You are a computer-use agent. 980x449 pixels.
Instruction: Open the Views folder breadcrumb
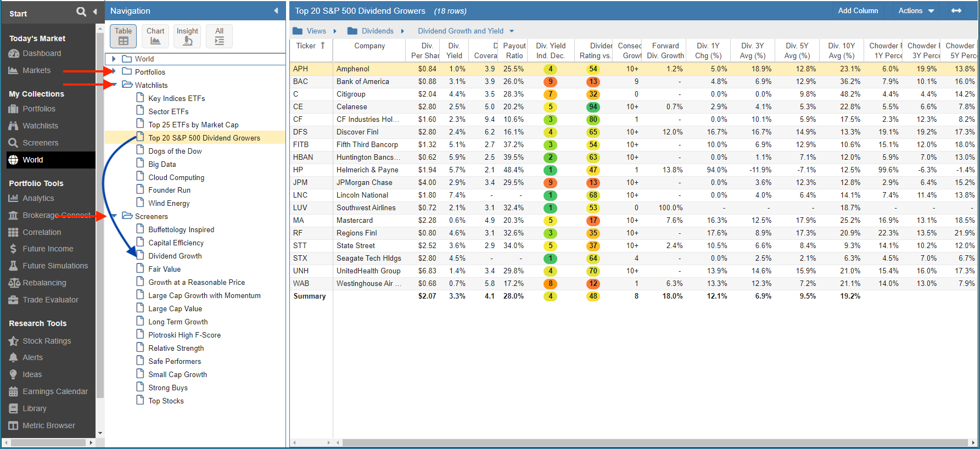pos(310,31)
